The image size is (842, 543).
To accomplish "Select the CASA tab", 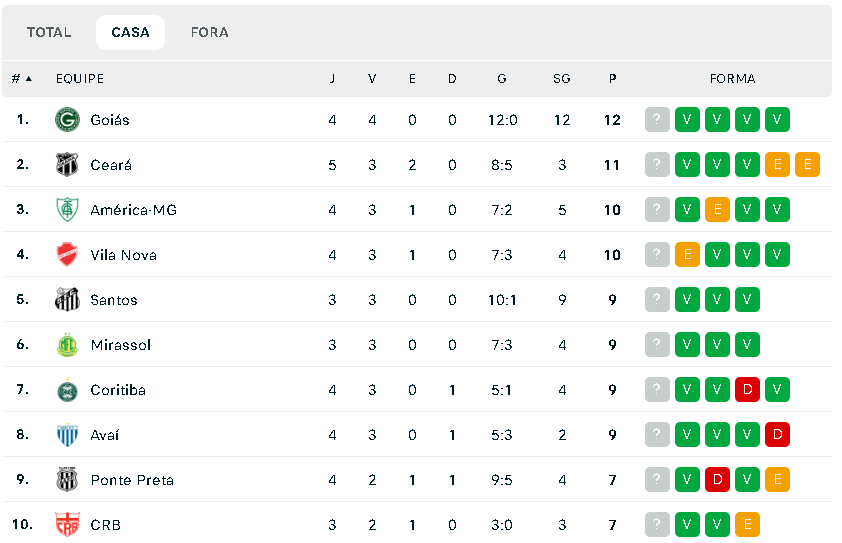I will coord(130,32).
